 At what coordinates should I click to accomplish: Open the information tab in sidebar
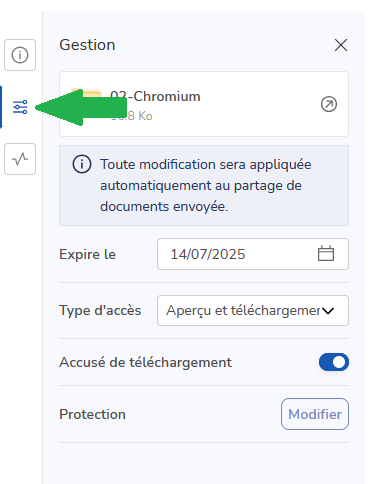(x=20, y=55)
